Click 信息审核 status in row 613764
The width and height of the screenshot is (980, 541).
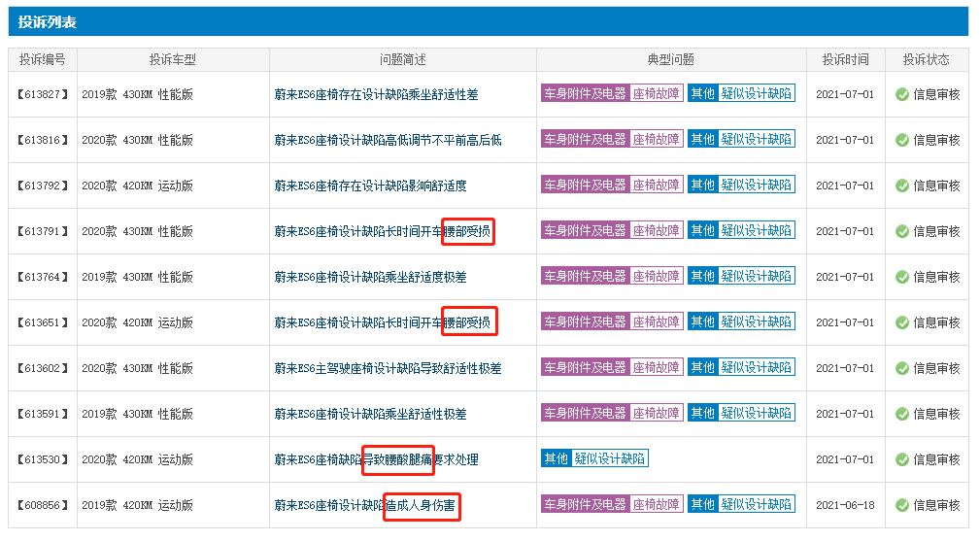pos(936,277)
